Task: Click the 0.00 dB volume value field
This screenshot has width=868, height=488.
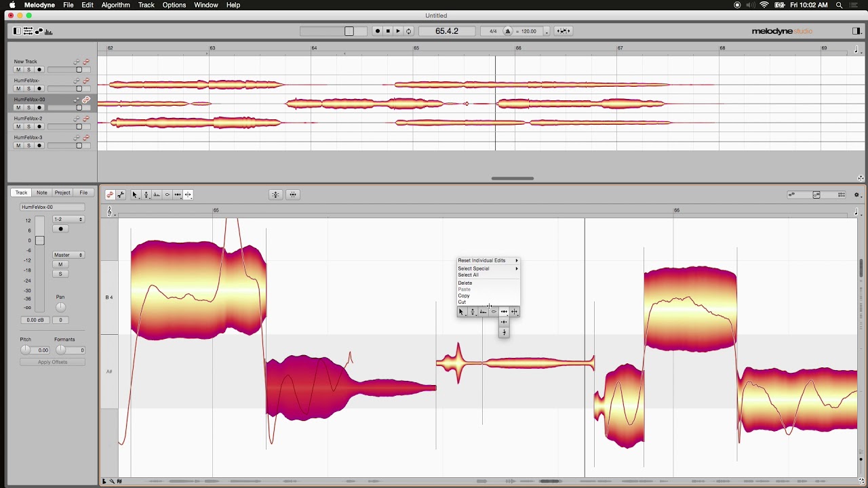Action: click(35, 320)
